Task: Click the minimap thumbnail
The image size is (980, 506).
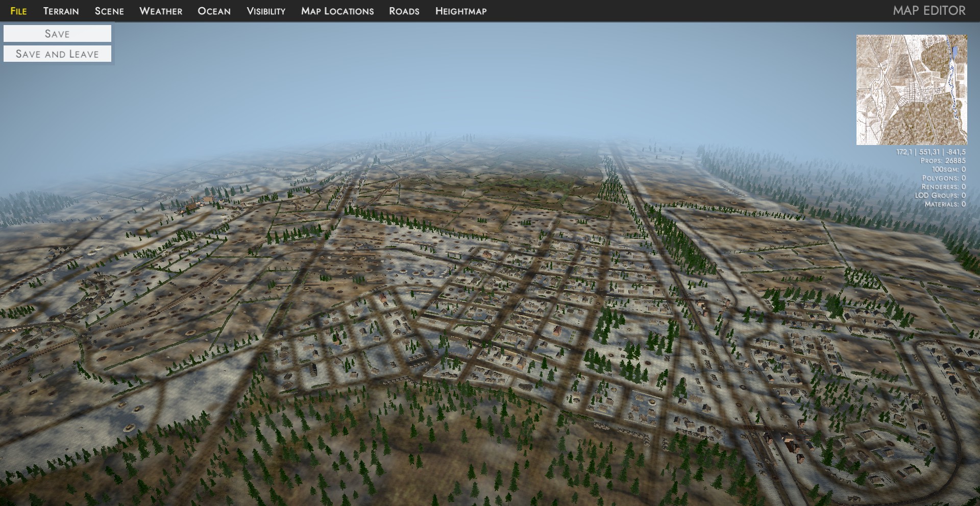Action: tap(912, 90)
